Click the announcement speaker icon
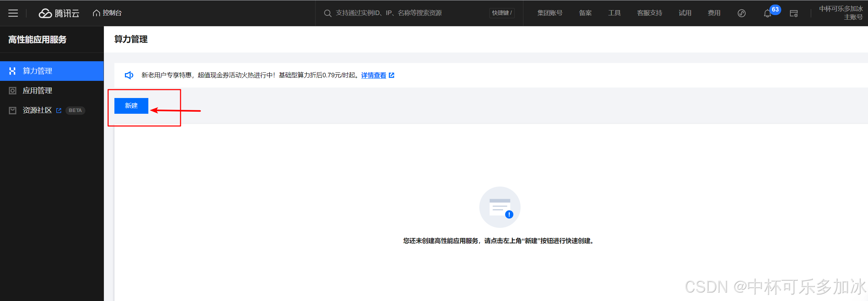Screen dimensions: 868x301 point(129,75)
